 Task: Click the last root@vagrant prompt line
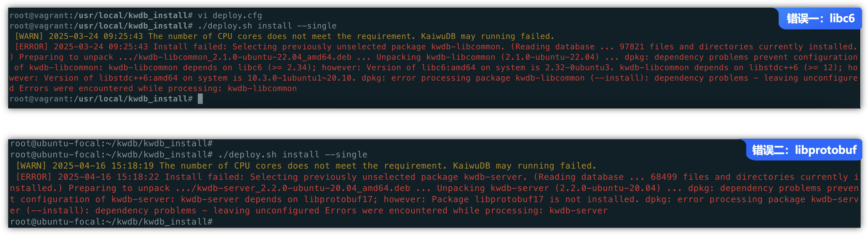(101, 99)
